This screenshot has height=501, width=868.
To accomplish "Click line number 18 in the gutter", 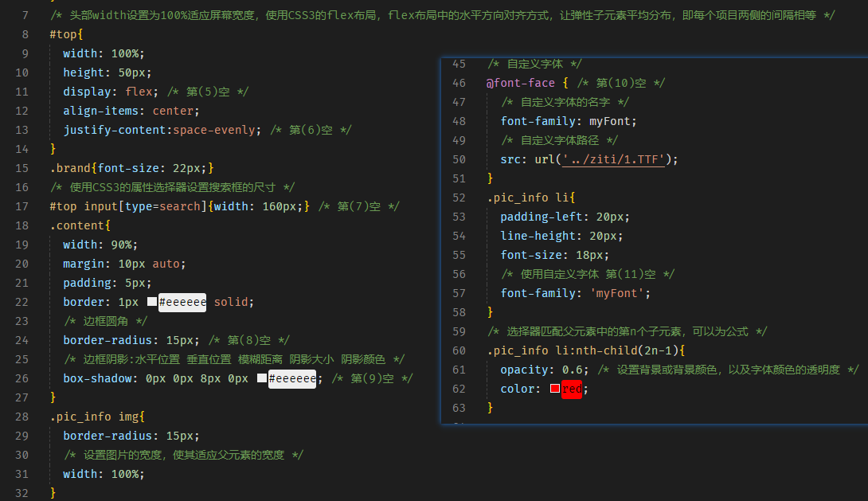I will coord(22,225).
